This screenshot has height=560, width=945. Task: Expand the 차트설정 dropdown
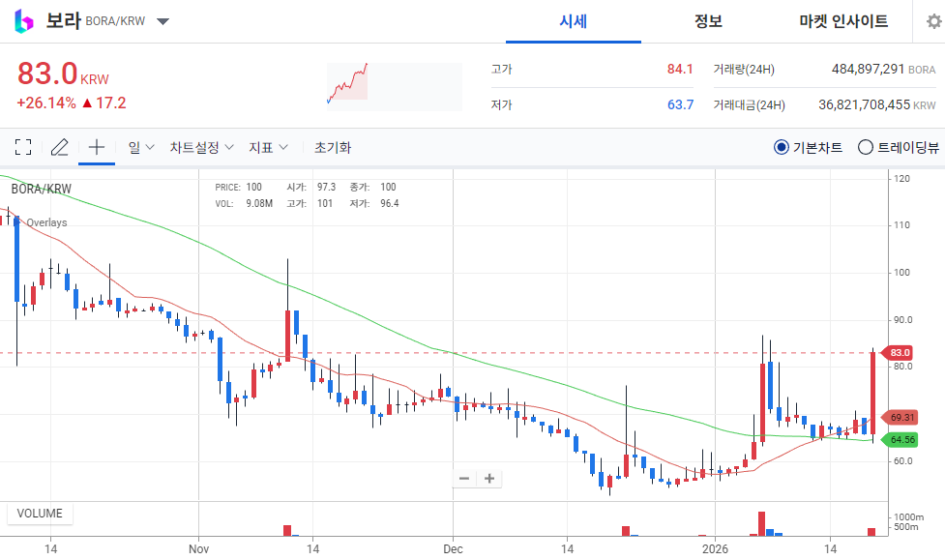click(198, 147)
